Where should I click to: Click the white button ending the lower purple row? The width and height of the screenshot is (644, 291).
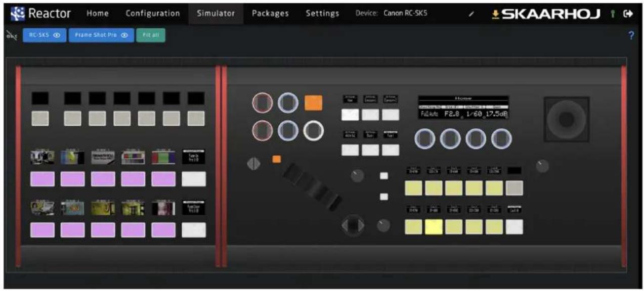coord(194,230)
